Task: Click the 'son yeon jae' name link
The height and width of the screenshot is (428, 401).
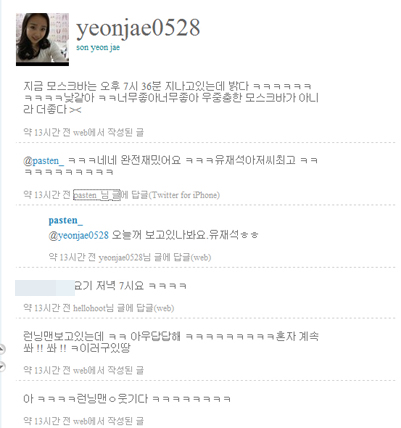Action: pos(98,47)
